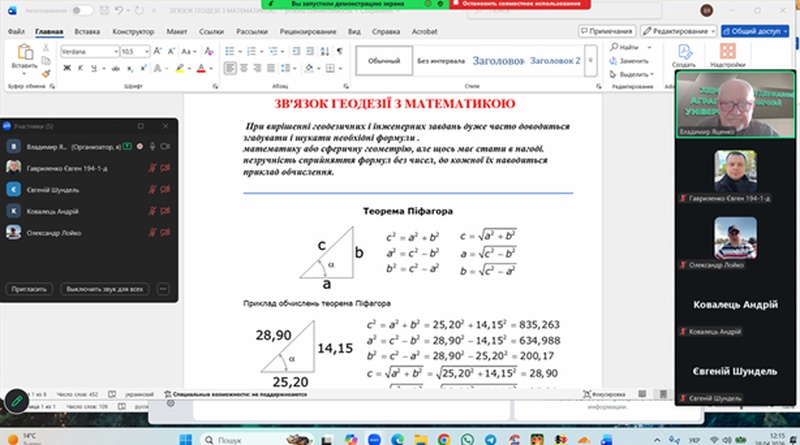Toggle the organizer microphone in participants panel
The image size is (800, 445).
click(152, 147)
